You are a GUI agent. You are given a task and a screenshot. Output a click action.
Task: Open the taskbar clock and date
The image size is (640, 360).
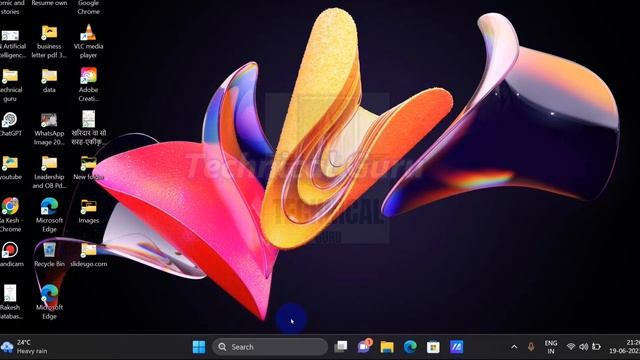click(x=624, y=347)
